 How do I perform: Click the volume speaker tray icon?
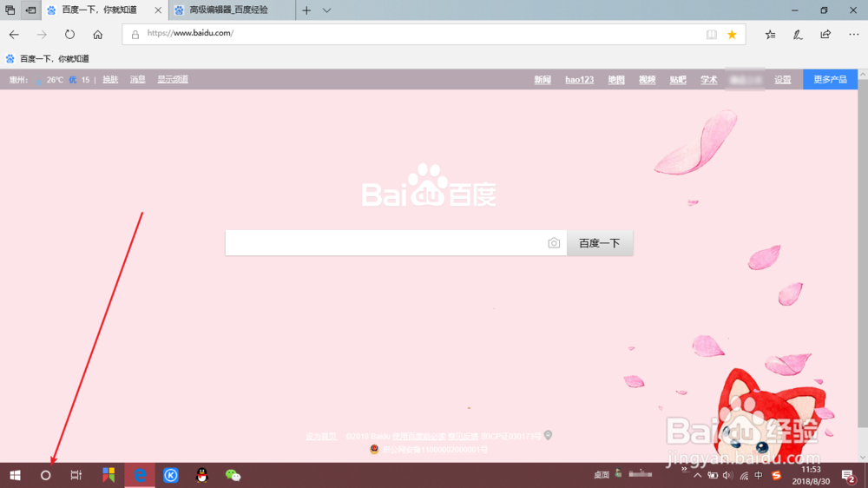point(727,475)
